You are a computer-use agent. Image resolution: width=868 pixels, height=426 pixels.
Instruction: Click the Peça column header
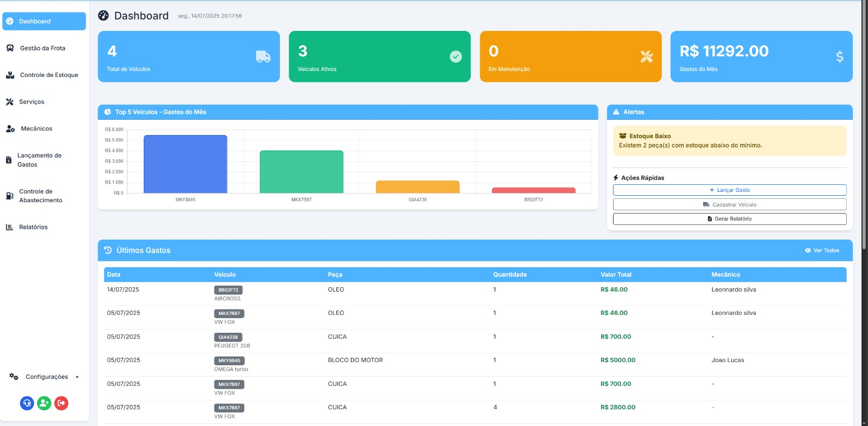335,275
